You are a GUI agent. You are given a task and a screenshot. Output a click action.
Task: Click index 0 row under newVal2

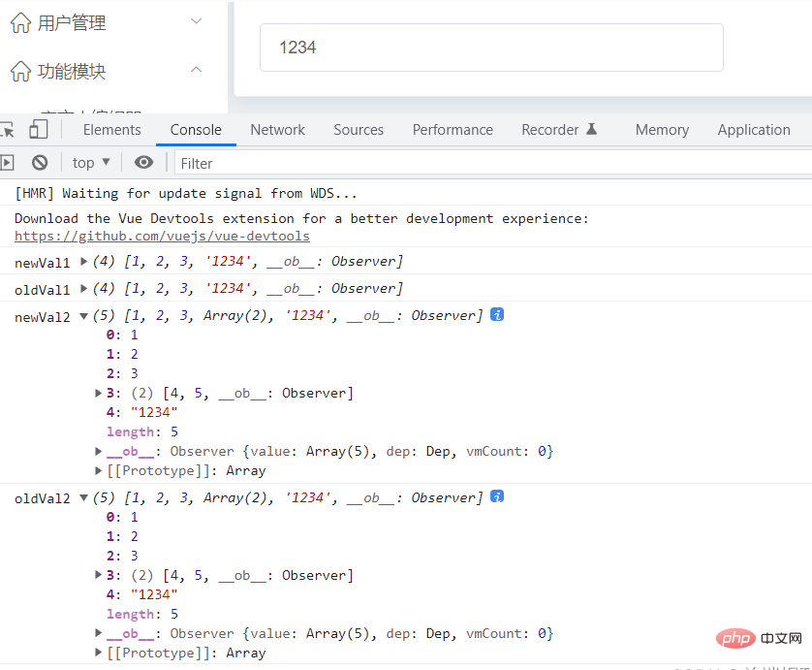tap(122, 335)
